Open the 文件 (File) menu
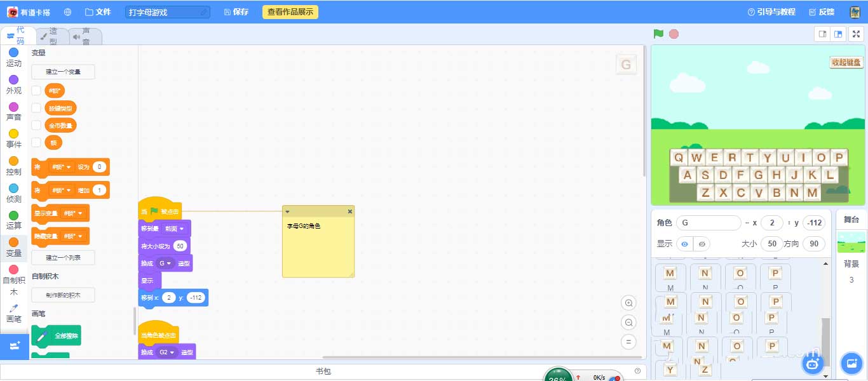 [98, 12]
